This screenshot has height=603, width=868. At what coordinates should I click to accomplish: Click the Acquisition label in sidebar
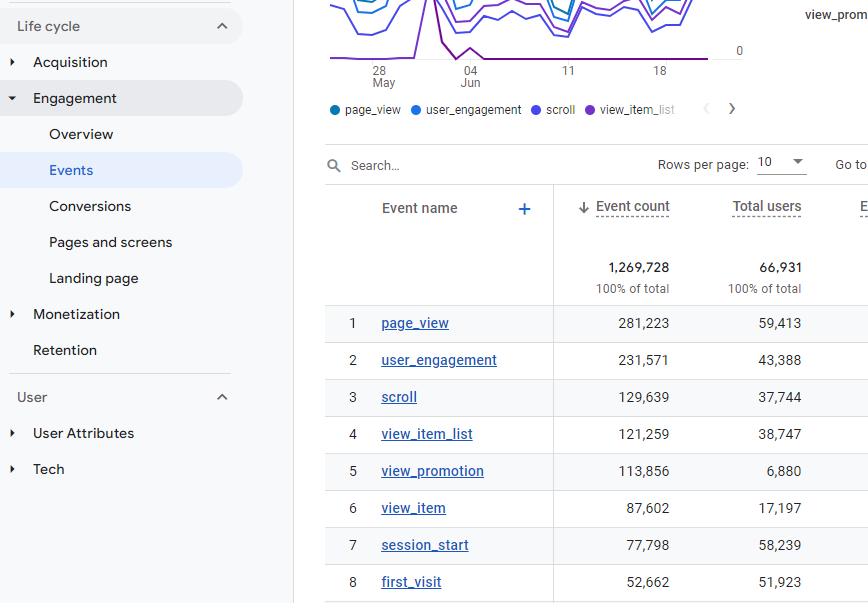click(70, 62)
